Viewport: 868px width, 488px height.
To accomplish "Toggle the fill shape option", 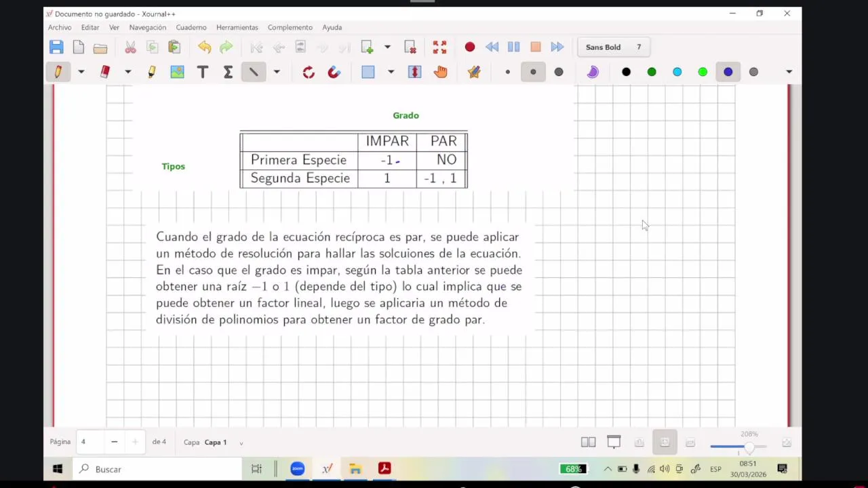I will pyautogui.click(x=593, y=72).
